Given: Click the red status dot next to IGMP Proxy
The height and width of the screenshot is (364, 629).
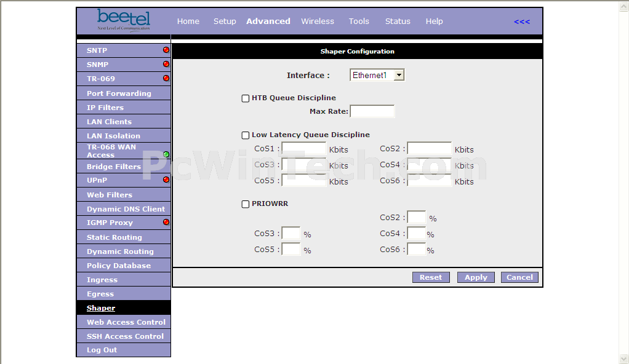Looking at the screenshot, I should point(166,222).
